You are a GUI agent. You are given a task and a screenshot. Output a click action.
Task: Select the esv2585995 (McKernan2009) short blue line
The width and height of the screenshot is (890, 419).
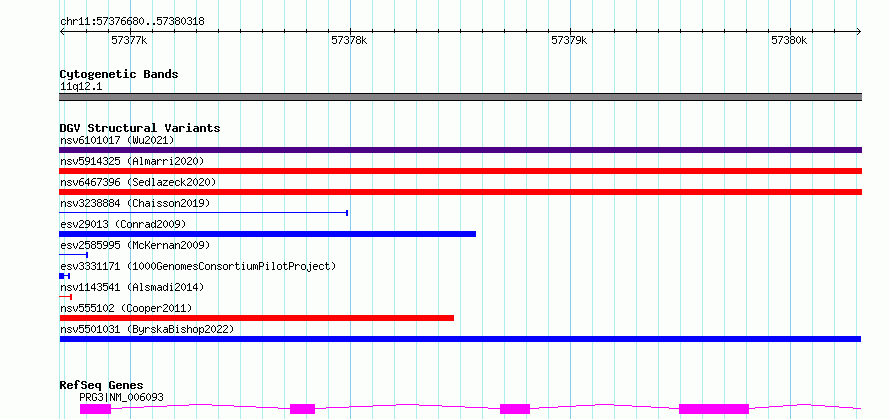[x=74, y=255]
